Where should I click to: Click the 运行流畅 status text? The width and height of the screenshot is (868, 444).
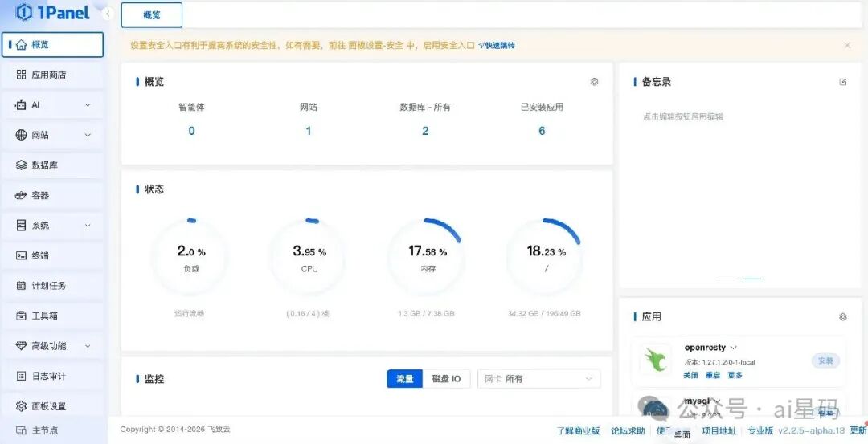(x=190, y=313)
